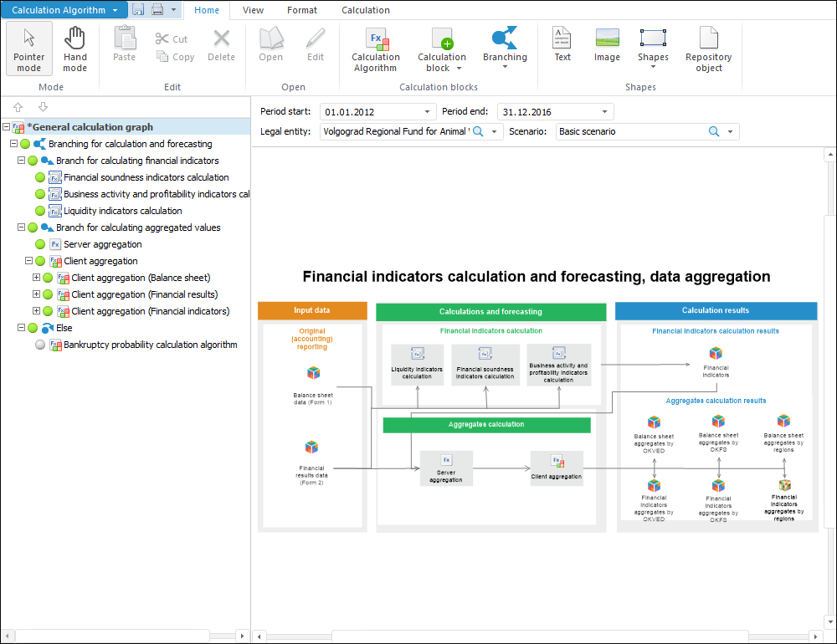Switch to Hand mode

(74, 49)
